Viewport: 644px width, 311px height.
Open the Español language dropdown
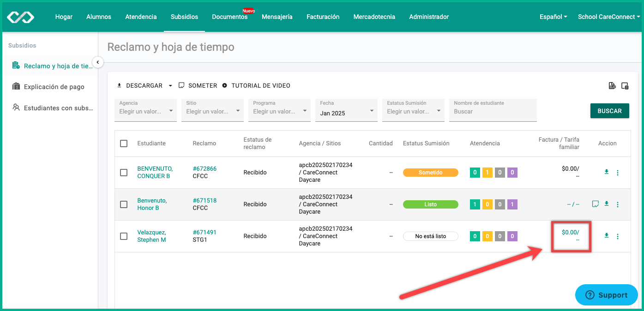[x=553, y=17]
